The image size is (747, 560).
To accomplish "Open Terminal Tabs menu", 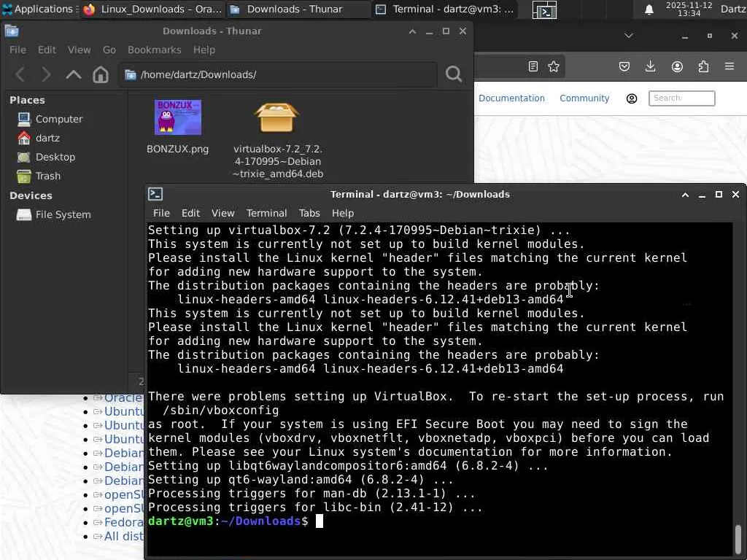I will click(309, 214).
